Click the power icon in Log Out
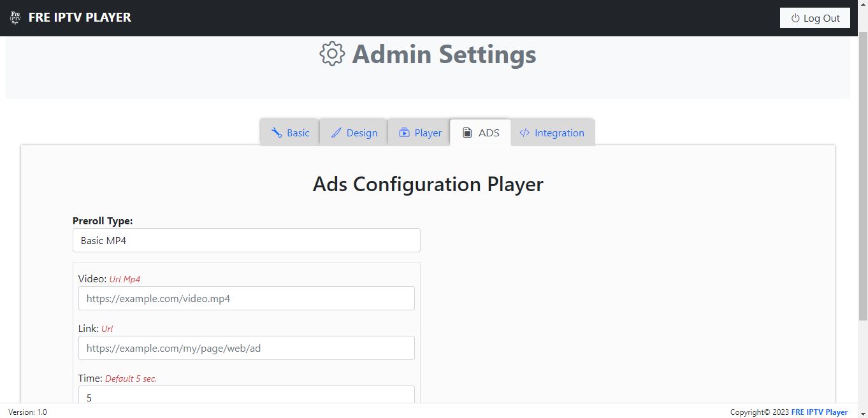The image size is (868, 418). point(795,18)
